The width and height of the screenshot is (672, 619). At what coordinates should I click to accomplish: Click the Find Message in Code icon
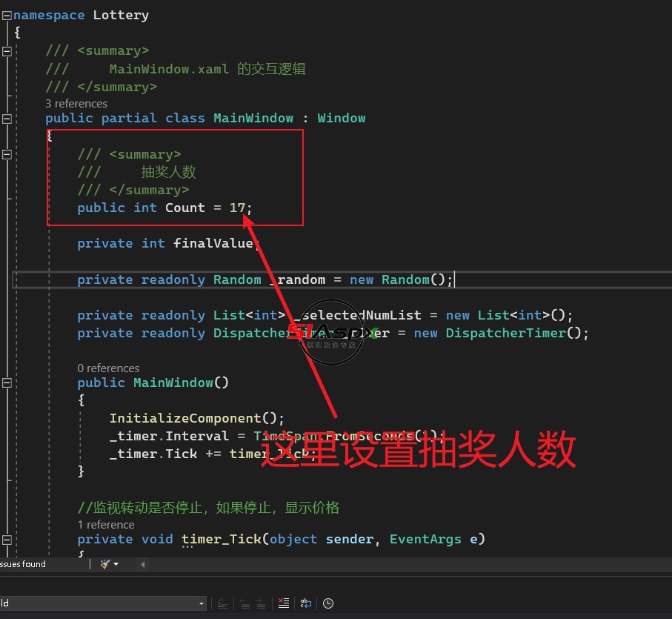coord(222,603)
